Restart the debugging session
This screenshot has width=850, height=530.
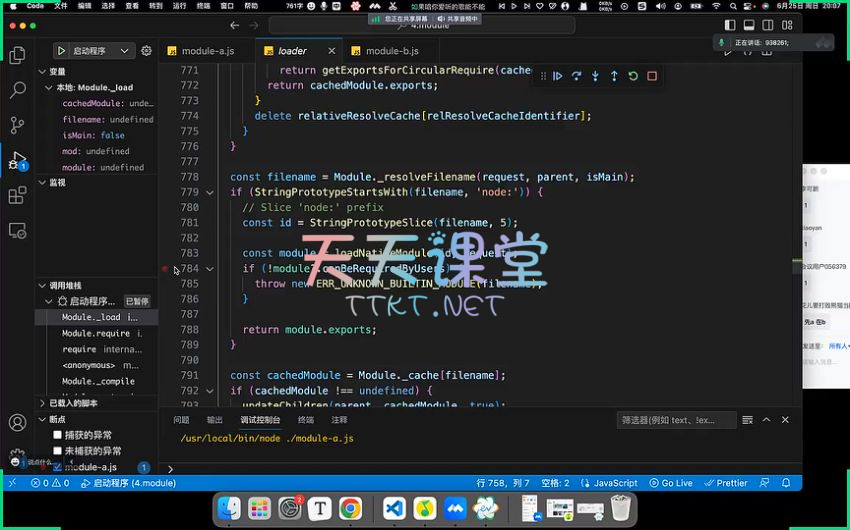point(633,76)
